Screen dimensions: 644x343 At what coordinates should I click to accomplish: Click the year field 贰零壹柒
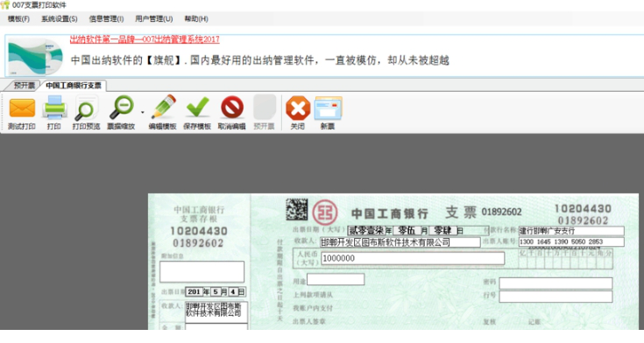coord(366,231)
